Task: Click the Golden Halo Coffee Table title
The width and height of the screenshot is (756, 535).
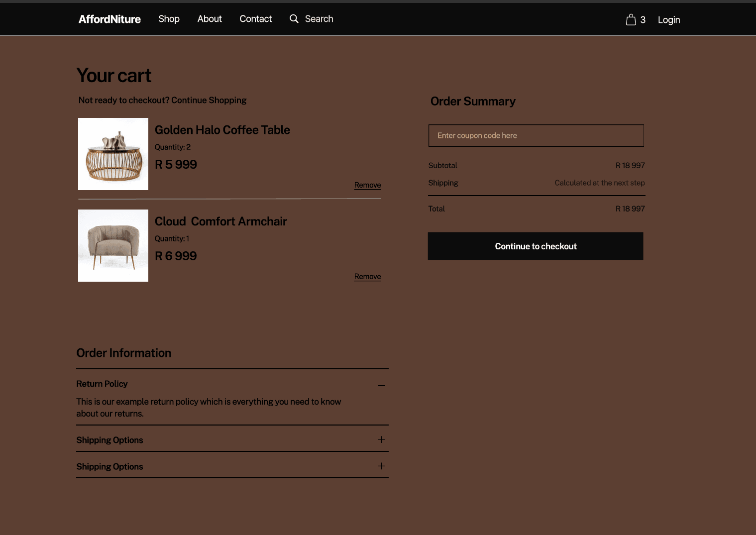Action: click(x=222, y=130)
